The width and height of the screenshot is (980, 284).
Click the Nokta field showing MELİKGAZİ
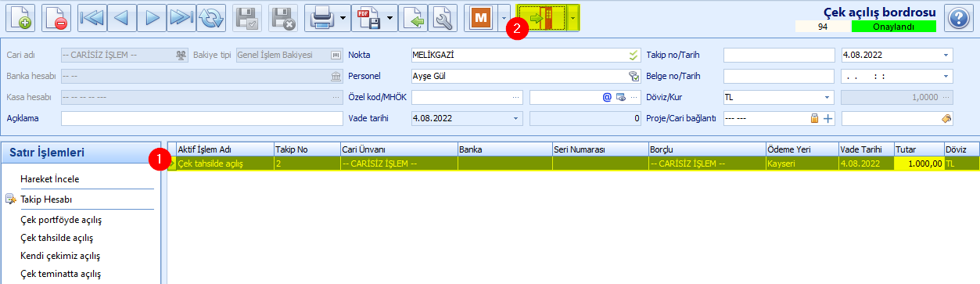526,55
